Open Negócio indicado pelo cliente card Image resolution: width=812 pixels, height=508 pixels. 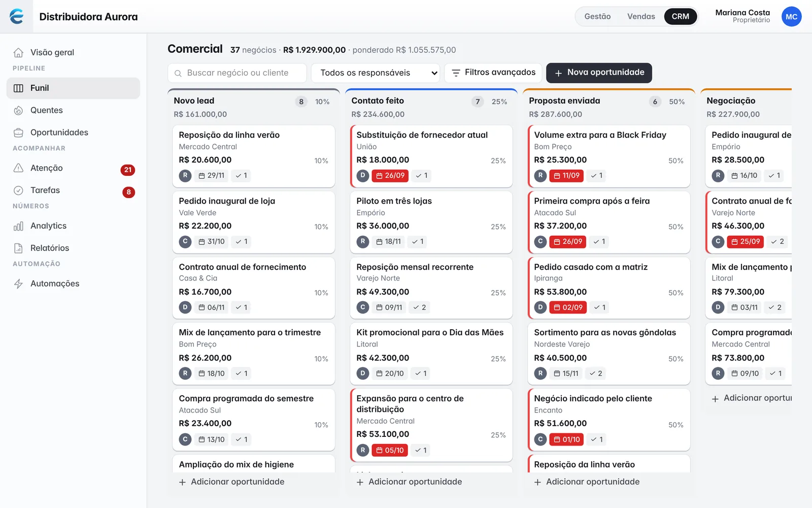point(609,420)
